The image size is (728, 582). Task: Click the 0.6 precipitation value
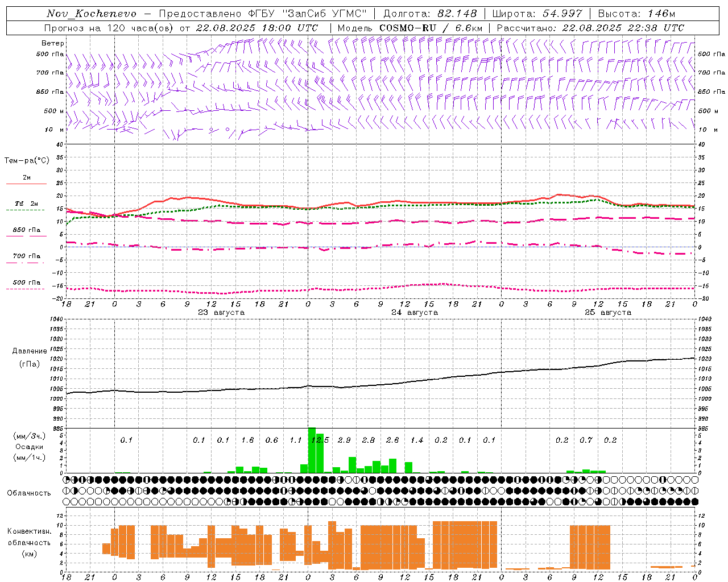[x=272, y=440]
